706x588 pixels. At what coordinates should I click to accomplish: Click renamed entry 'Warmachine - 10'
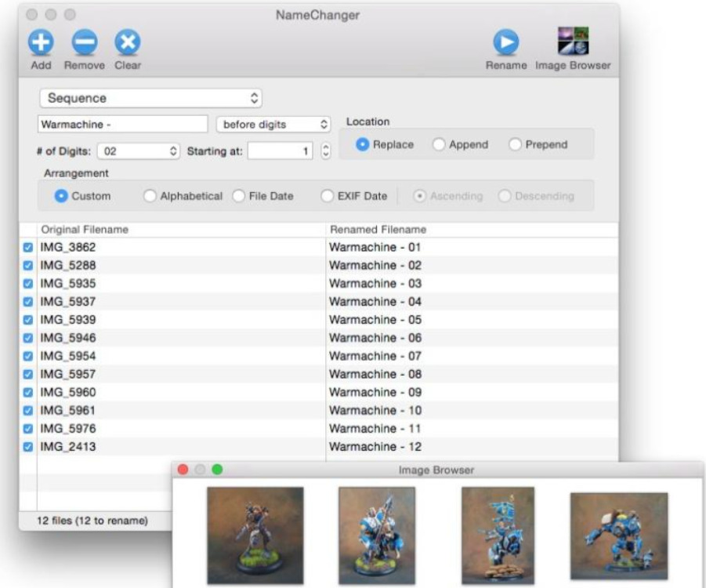(x=375, y=411)
